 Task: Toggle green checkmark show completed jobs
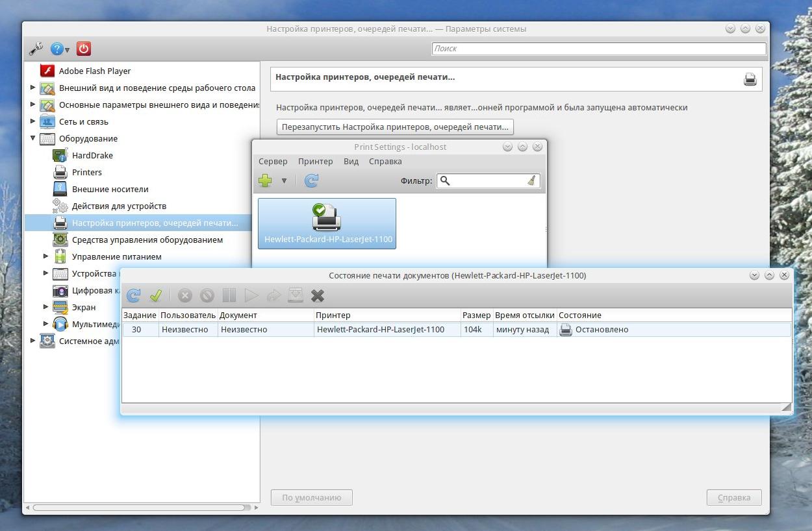[x=156, y=295]
